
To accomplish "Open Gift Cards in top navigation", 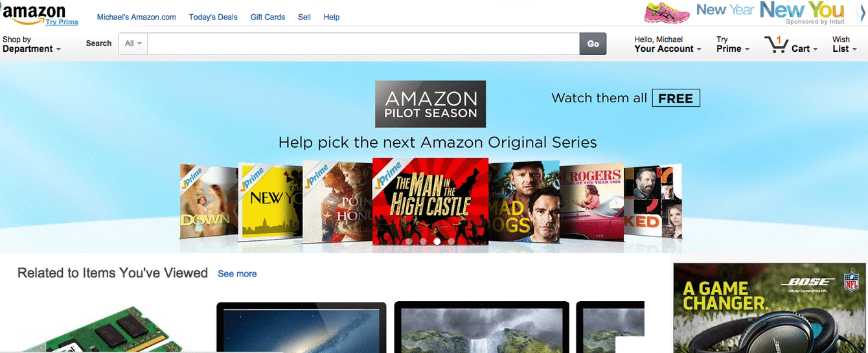I will click(x=268, y=17).
